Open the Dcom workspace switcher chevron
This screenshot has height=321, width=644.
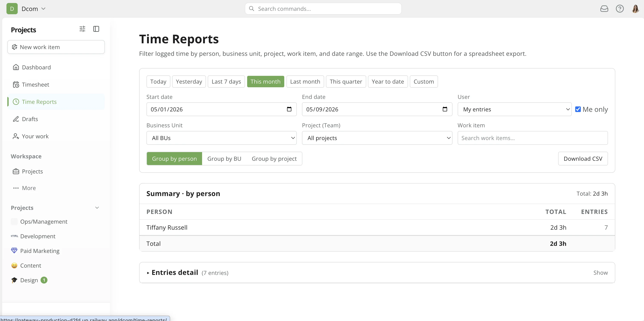pyautogui.click(x=44, y=9)
